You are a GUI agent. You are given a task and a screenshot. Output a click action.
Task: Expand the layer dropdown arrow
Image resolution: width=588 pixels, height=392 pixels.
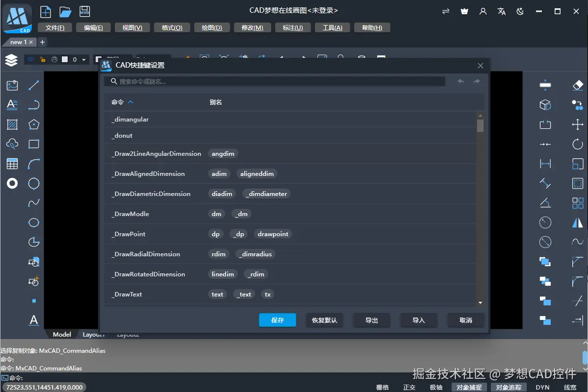coord(84,60)
